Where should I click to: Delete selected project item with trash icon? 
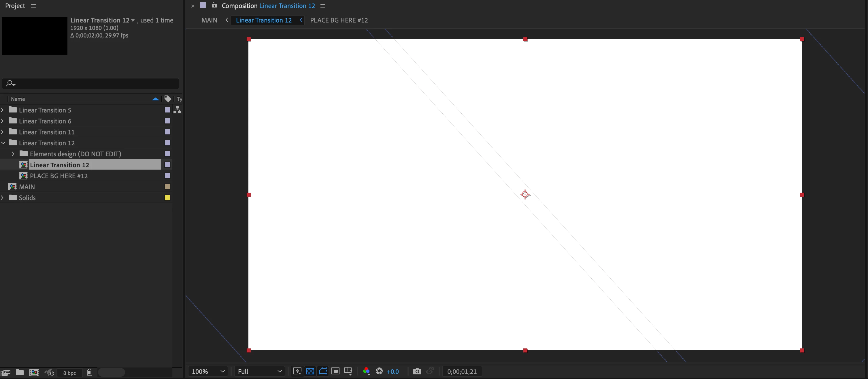coord(89,373)
